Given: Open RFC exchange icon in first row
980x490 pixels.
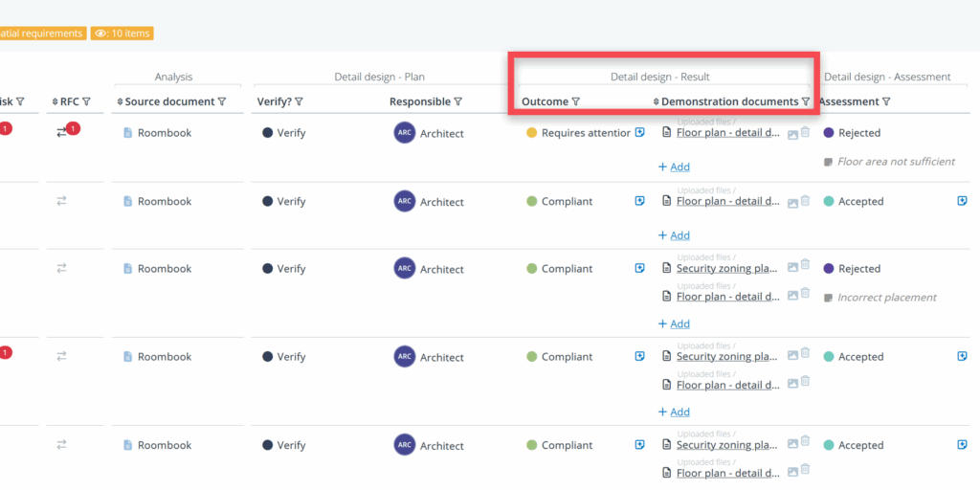Looking at the screenshot, I should pyautogui.click(x=62, y=132).
